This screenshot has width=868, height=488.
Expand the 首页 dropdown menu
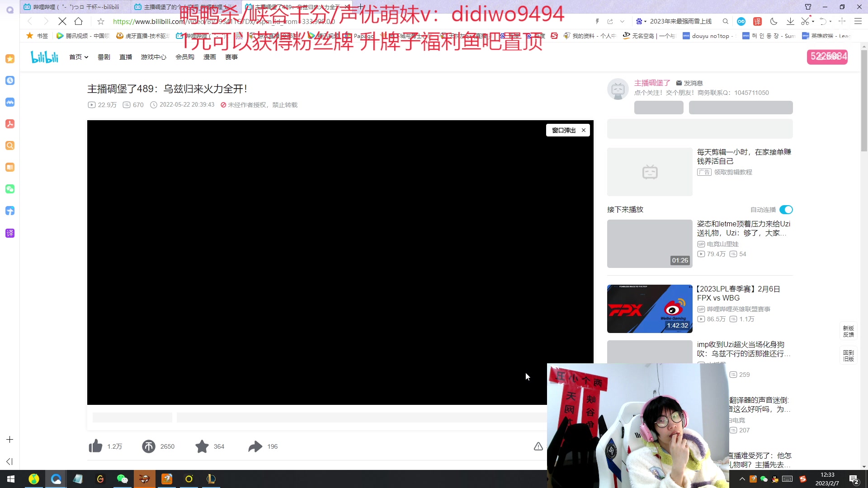[86, 57]
